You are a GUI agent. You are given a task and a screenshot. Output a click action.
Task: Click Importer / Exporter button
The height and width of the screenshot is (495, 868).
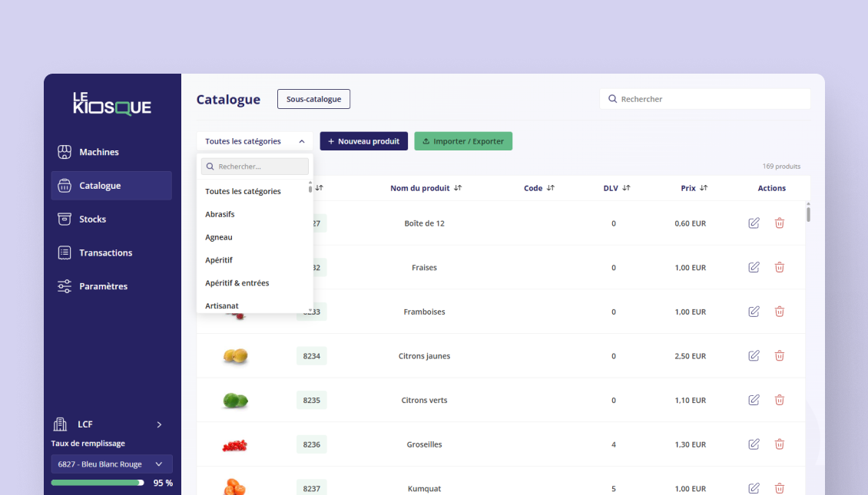[463, 141]
